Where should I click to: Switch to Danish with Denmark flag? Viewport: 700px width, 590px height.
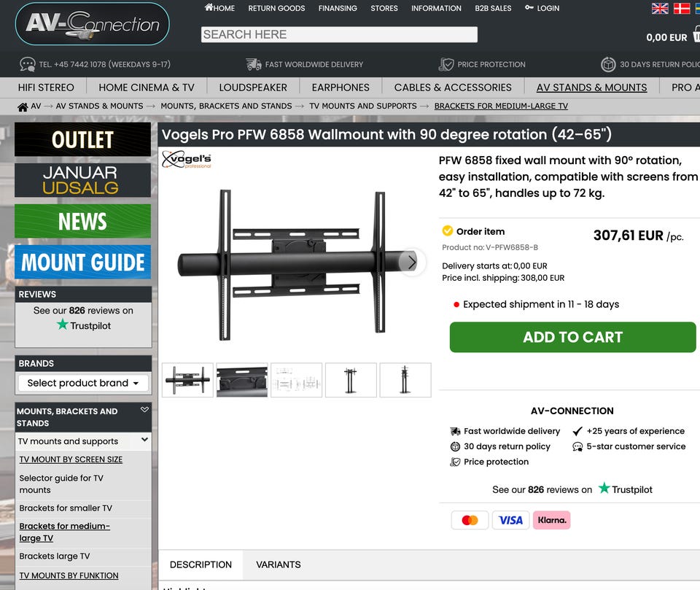[682, 8]
